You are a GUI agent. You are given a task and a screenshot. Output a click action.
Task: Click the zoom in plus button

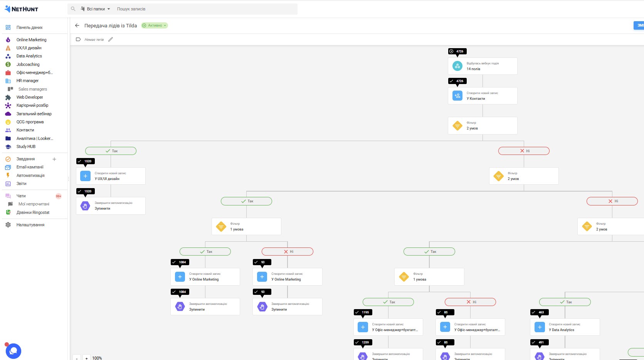click(87, 358)
